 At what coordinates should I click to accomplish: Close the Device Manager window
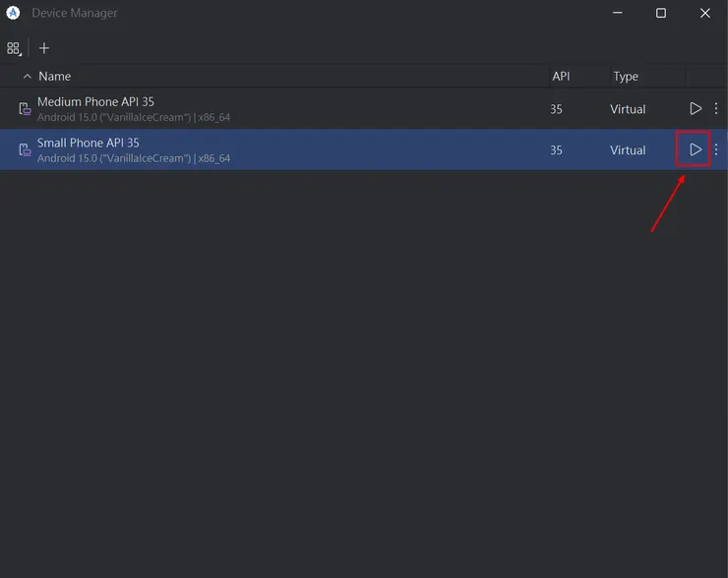[x=705, y=13]
